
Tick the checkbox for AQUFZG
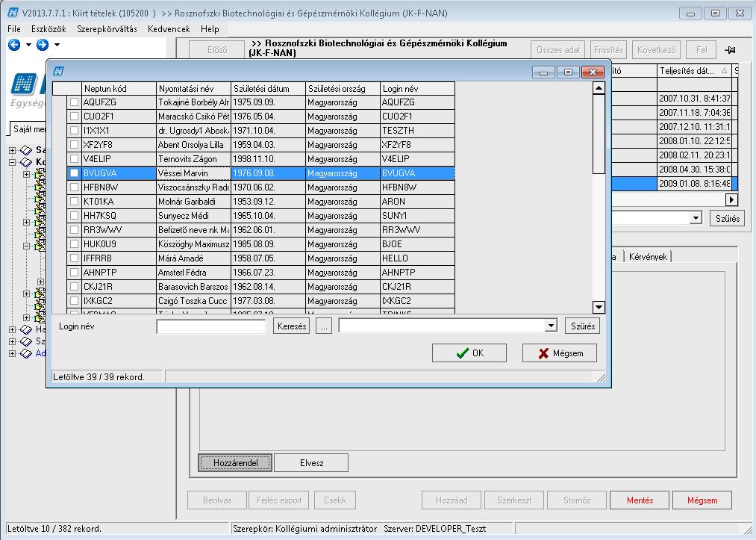74,102
